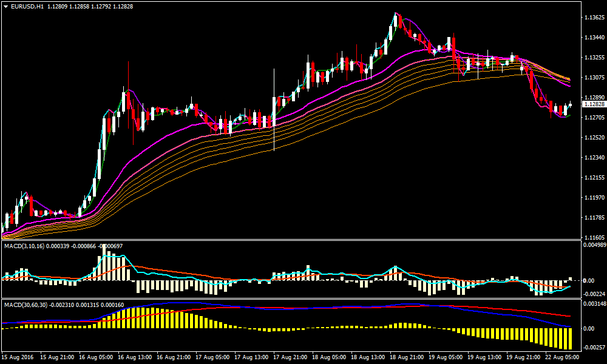Select the current price tag 1.12828
607x364 pixels.
[x=593, y=104]
